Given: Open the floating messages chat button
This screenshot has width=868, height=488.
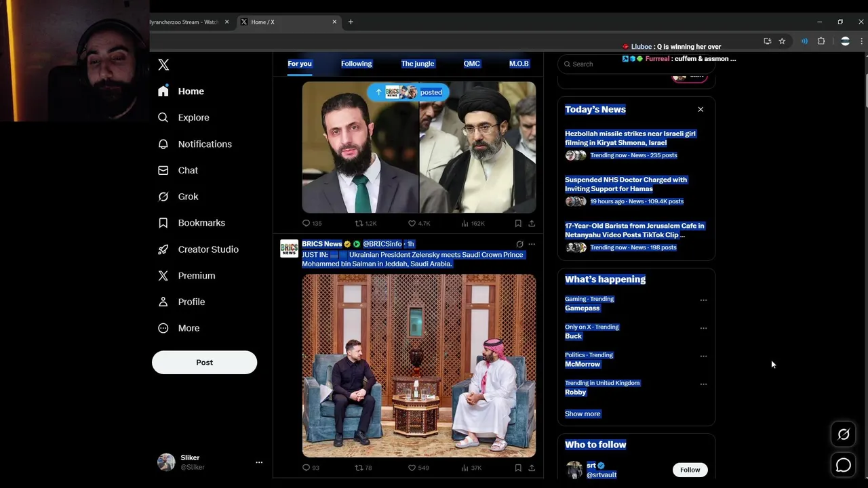Looking at the screenshot, I should click(x=844, y=465).
